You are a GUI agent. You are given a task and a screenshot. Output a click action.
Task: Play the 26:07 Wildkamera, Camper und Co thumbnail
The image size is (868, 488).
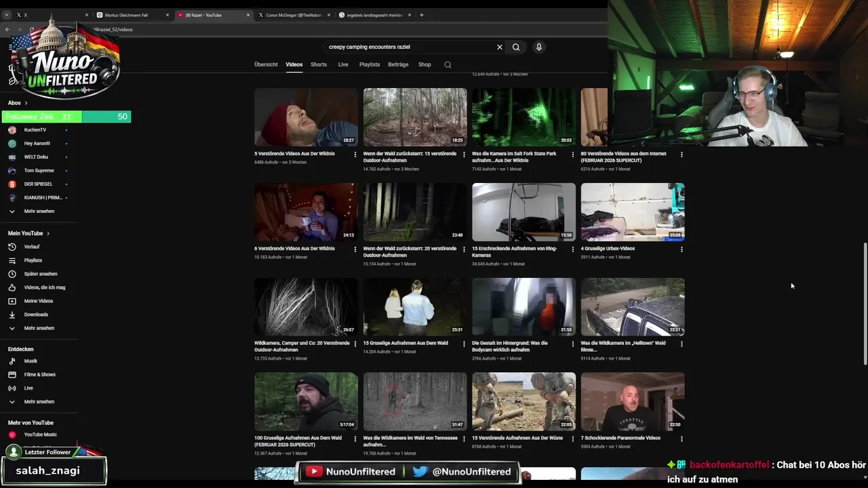[306, 306]
